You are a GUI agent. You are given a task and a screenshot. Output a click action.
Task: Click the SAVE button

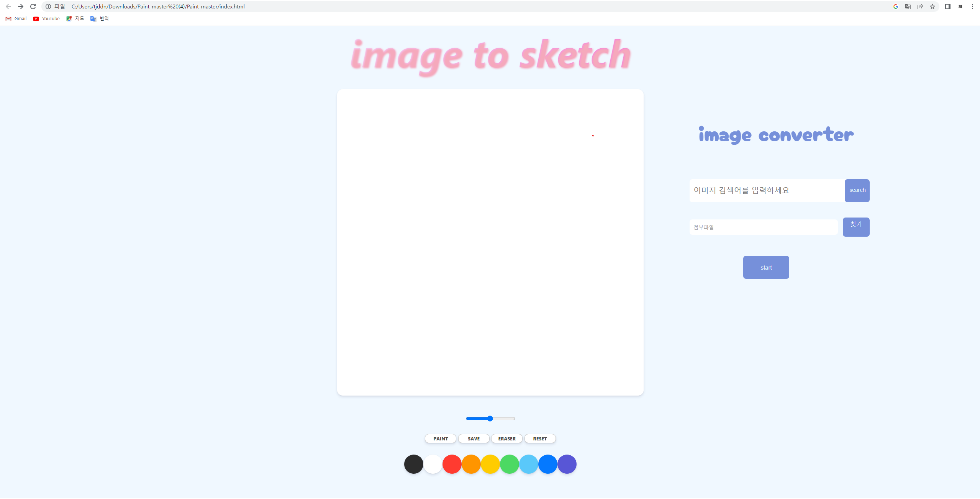click(474, 438)
